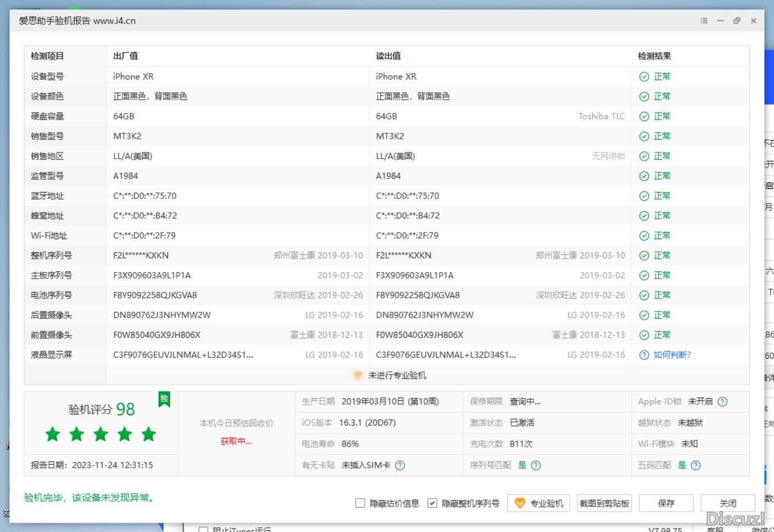This screenshot has height=532, width=774.
Task: Select the 电池寿命 86% value
Action: point(350,444)
